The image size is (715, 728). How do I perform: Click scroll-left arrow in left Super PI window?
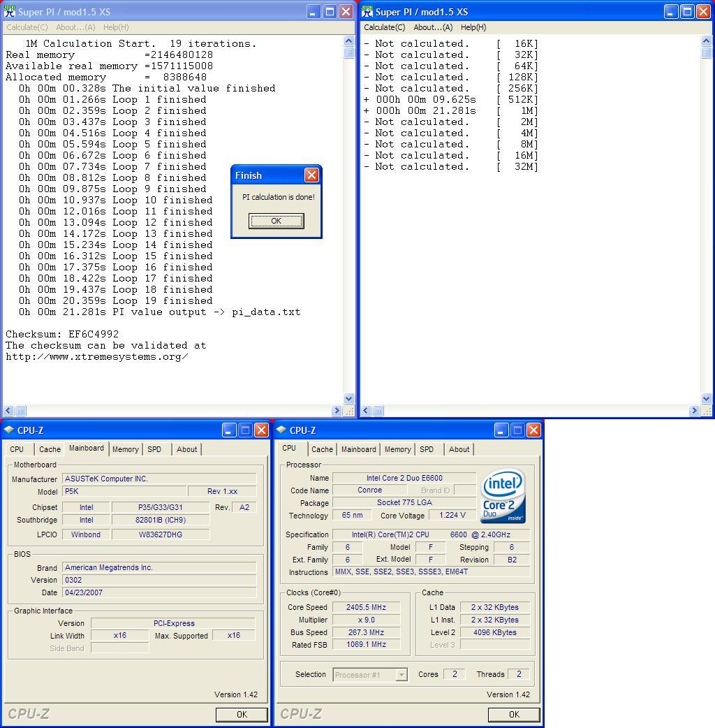point(8,410)
